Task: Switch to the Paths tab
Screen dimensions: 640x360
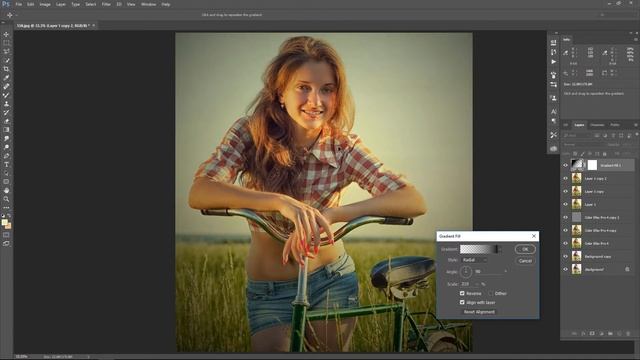Action: [615, 125]
